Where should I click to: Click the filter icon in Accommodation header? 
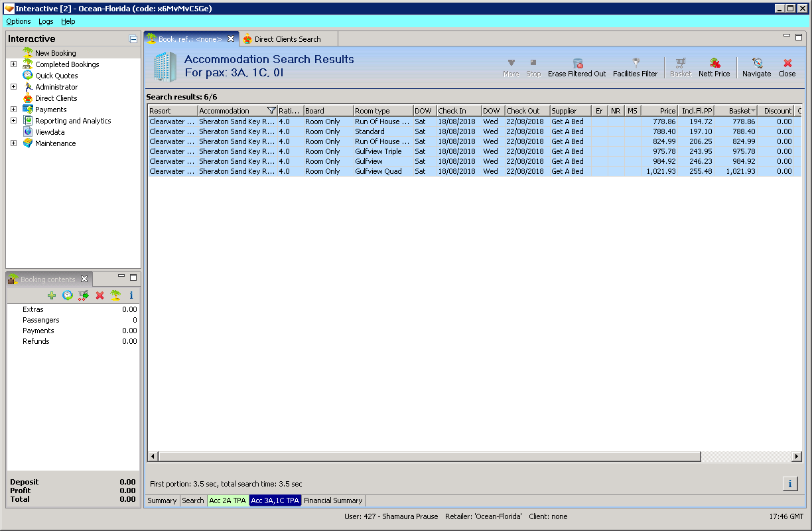pos(271,110)
